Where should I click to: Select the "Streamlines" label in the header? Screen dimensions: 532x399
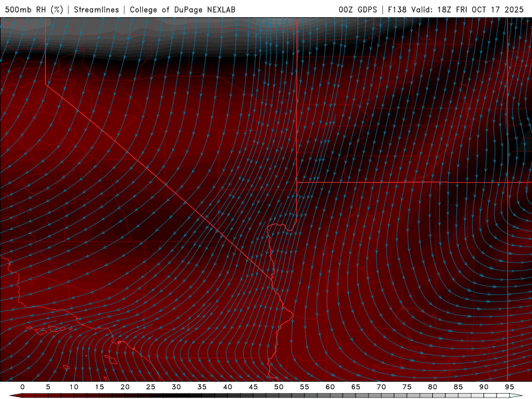(96, 9)
